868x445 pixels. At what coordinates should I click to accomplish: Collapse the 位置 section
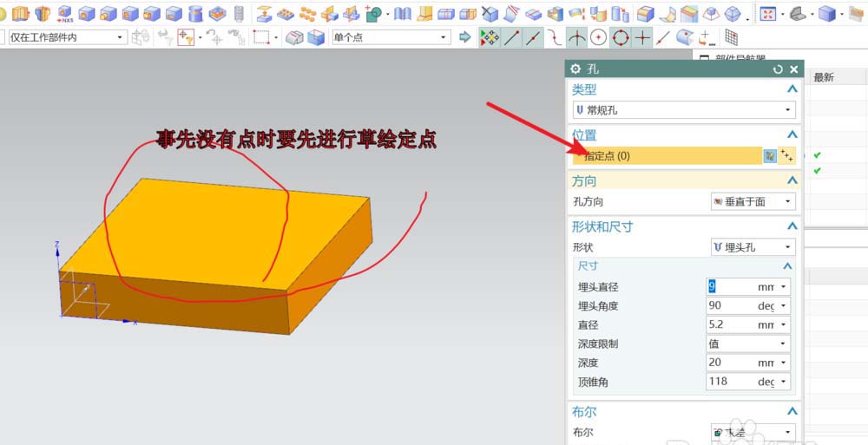click(792, 134)
